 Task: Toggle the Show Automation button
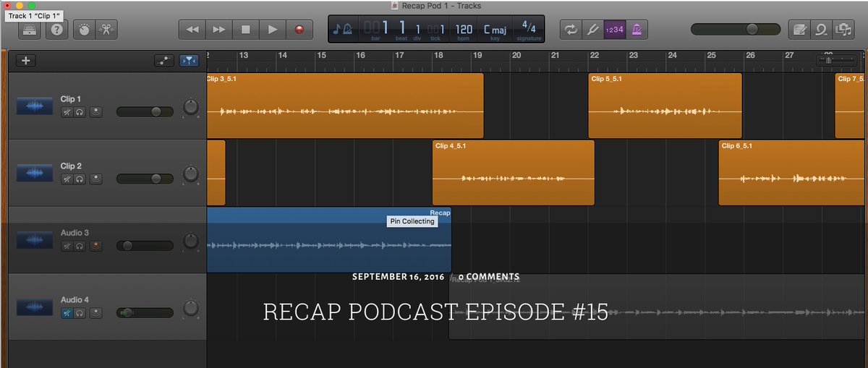click(164, 61)
